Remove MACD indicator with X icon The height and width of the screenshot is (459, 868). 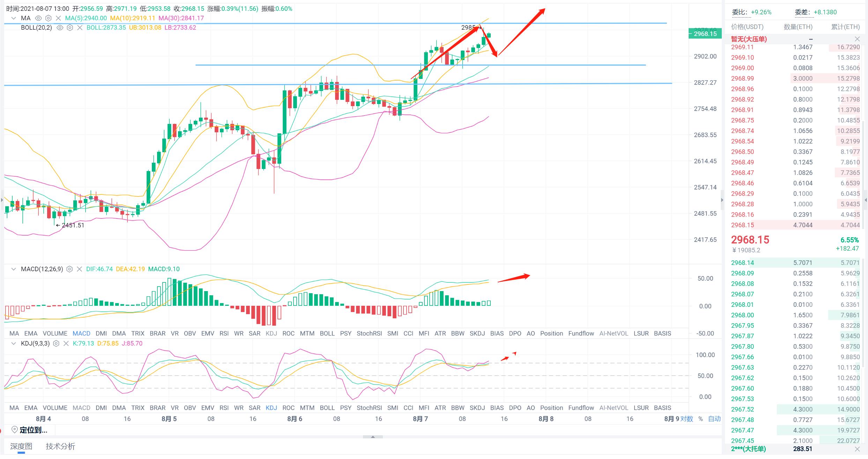[79, 269]
